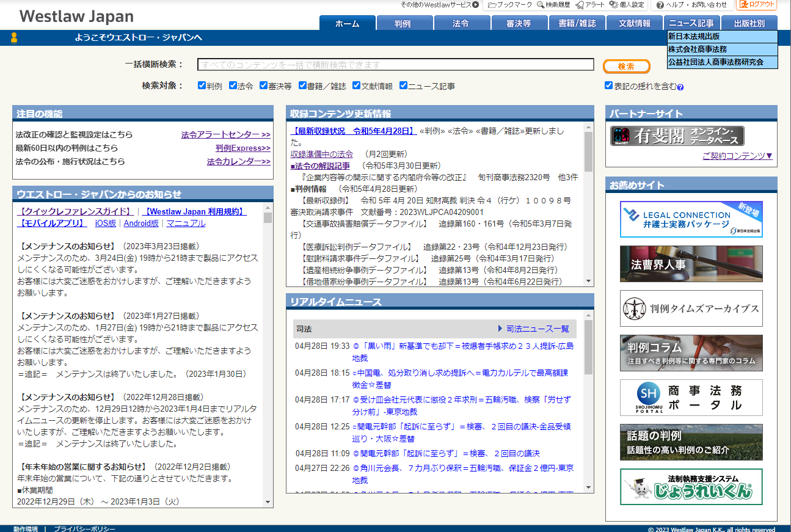Open the 出版社別 tab
The width and height of the screenshot is (791, 532).
[x=749, y=23]
